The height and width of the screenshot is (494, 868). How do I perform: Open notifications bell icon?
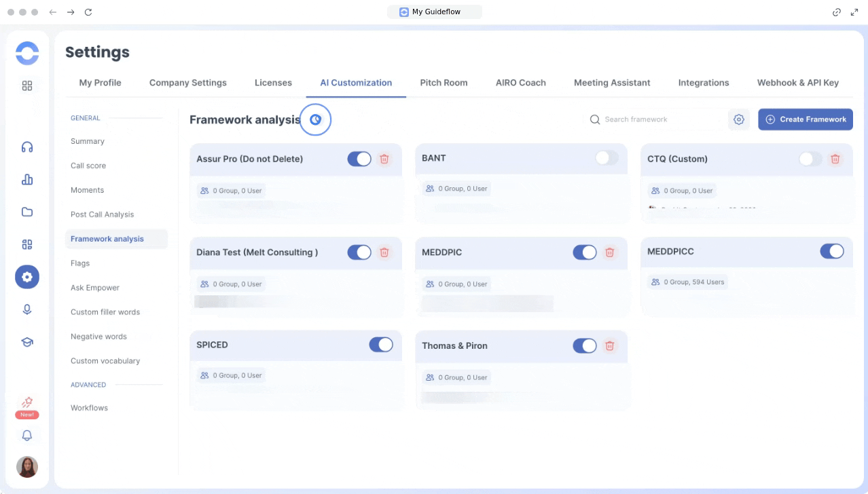tap(27, 436)
